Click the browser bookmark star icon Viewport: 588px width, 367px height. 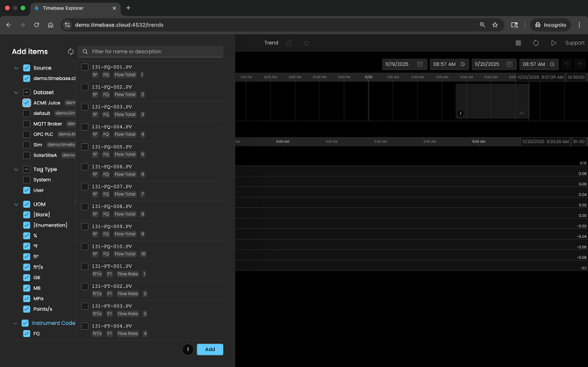tap(495, 25)
